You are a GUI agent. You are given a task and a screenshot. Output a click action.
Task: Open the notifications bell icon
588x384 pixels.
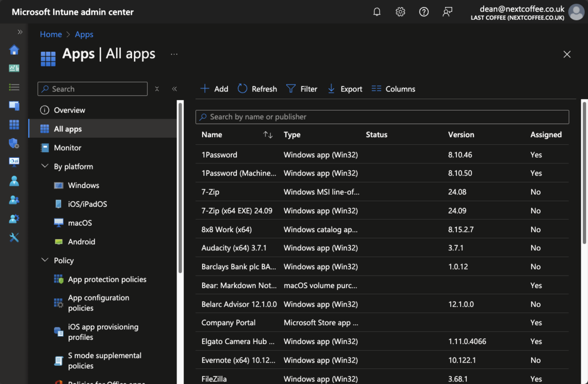(377, 12)
